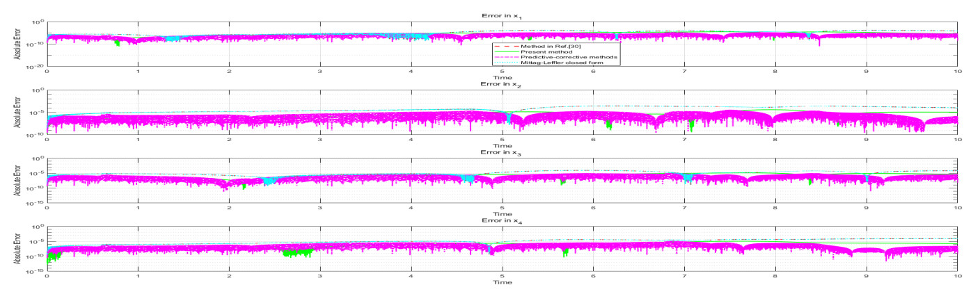Click the '10' x-axis tick of bottom plot
This screenshot has width=980, height=301.
pyautogui.click(x=958, y=277)
